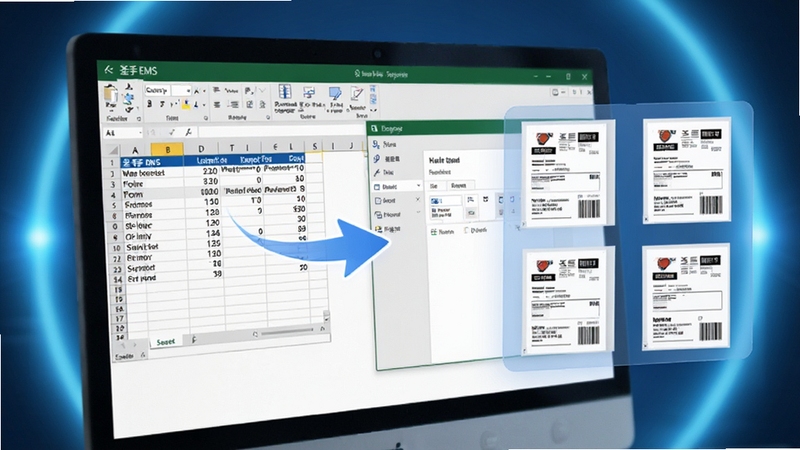
Task: Click the horizontal scrollbar below the spreadsheet
Action: coord(287,332)
